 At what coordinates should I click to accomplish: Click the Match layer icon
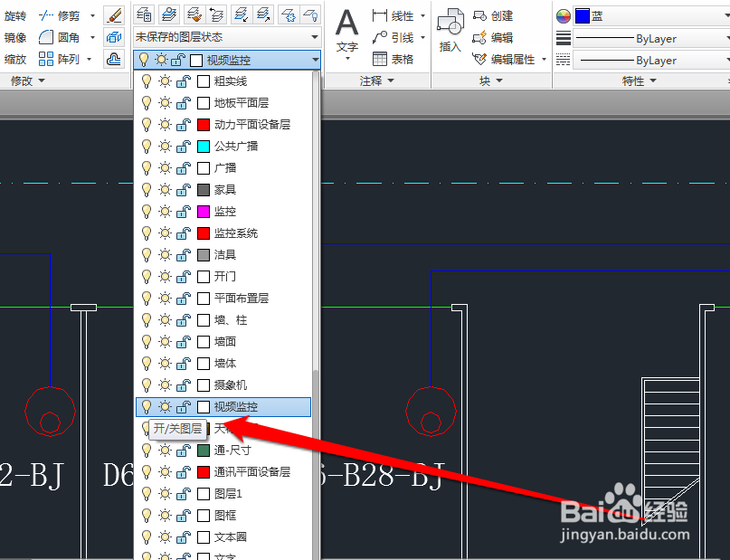click(193, 15)
